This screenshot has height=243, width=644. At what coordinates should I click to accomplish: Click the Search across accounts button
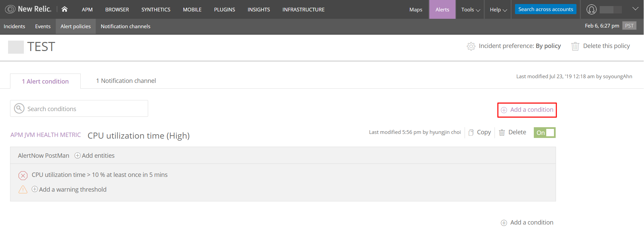click(x=546, y=9)
